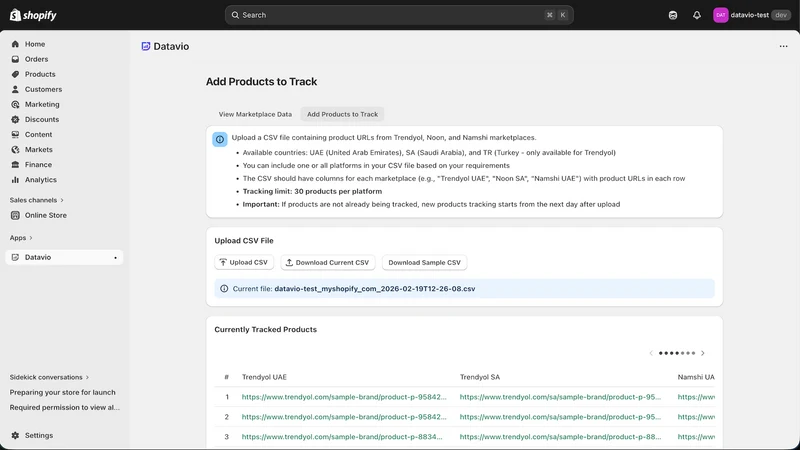Expand Sidekick conversations list

pyautogui.click(x=49, y=377)
